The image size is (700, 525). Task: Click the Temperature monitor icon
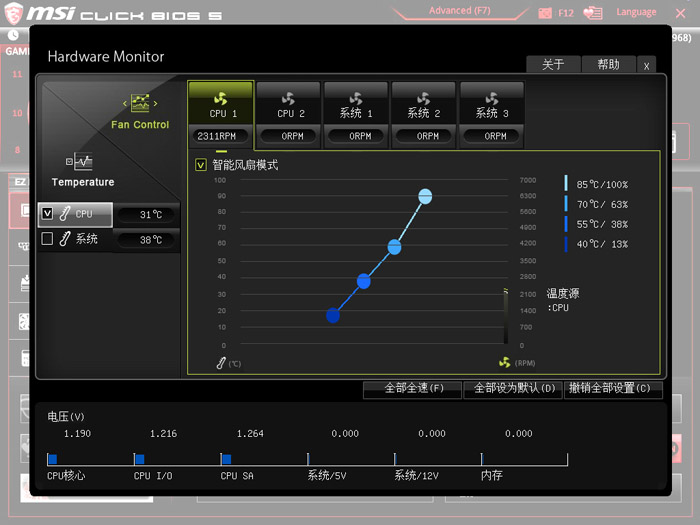click(x=79, y=161)
